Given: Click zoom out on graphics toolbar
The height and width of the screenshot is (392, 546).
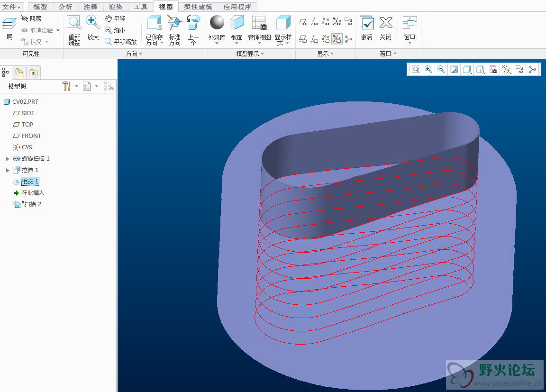Looking at the screenshot, I should 441,69.
